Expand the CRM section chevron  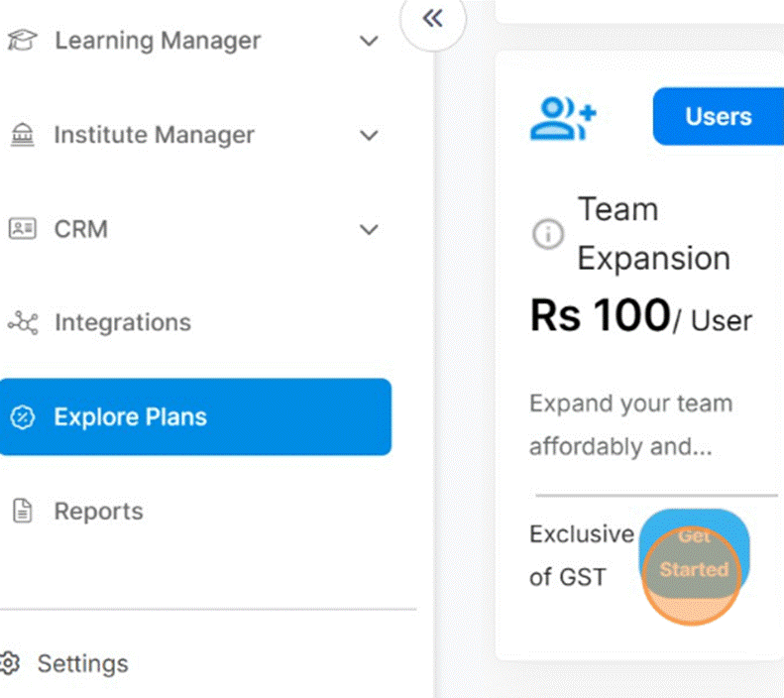pyautogui.click(x=369, y=230)
